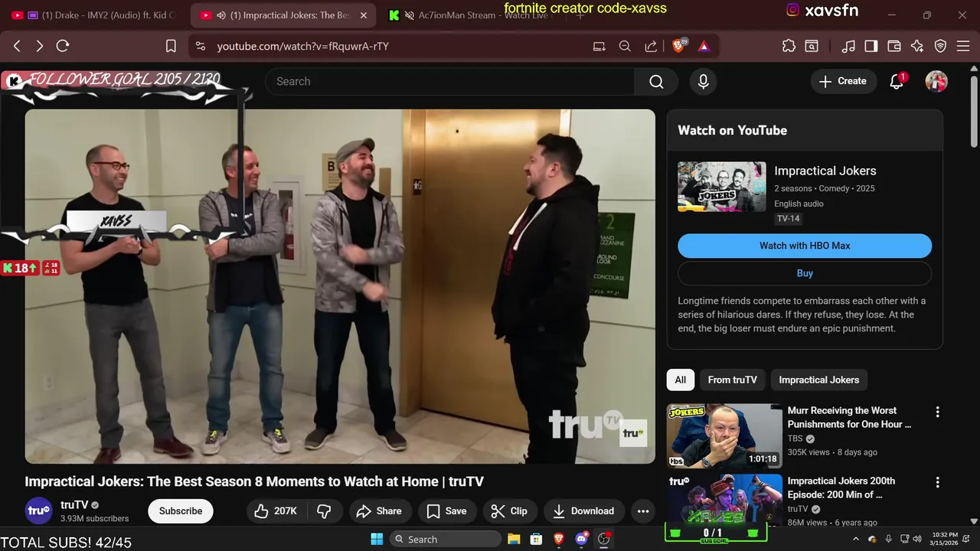Select the All filter chip
This screenshot has height=551, width=980.
pyautogui.click(x=681, y=380)
